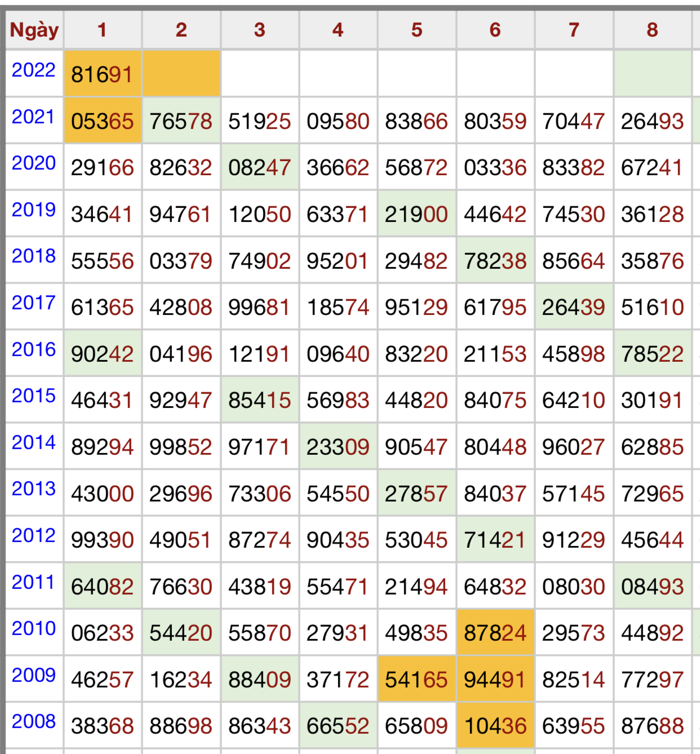Open the 2022 year link
Screen dimensions: 700x754
coord(34,70)
